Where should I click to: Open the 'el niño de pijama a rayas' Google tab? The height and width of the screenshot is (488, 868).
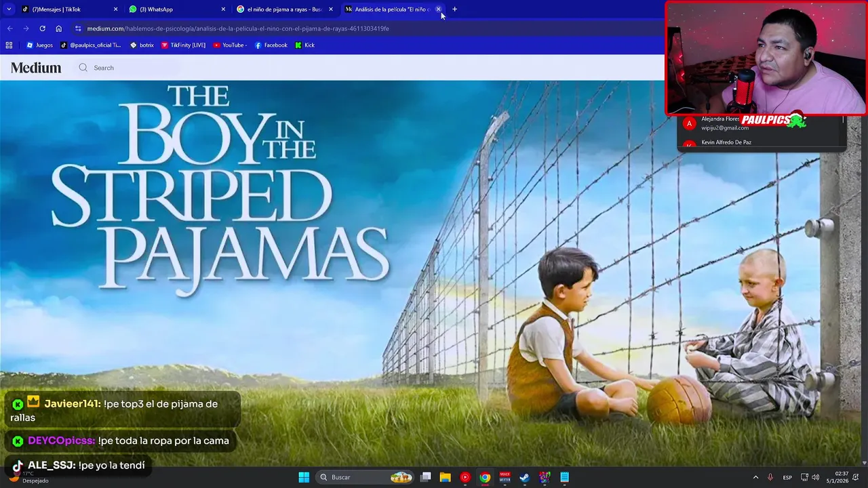coord(284,9)
